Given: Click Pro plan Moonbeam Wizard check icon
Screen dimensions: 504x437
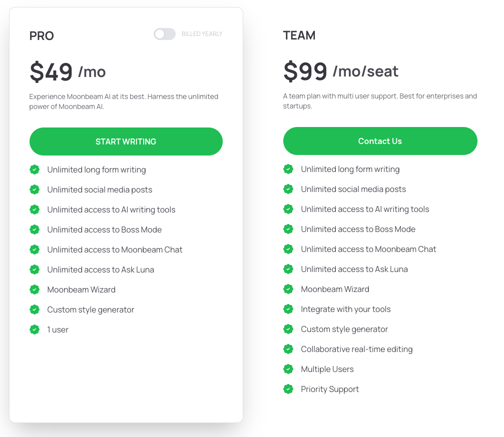Looking at the screenshot, I should (35, 289).
